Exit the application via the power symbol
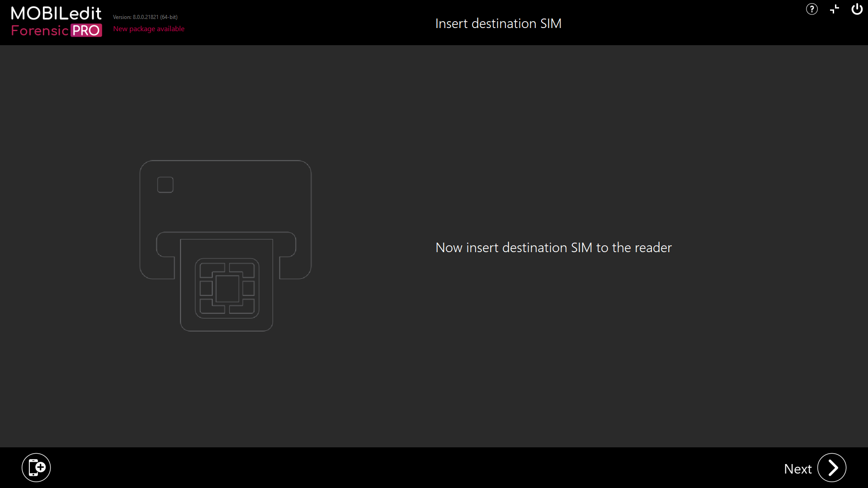 857,9
